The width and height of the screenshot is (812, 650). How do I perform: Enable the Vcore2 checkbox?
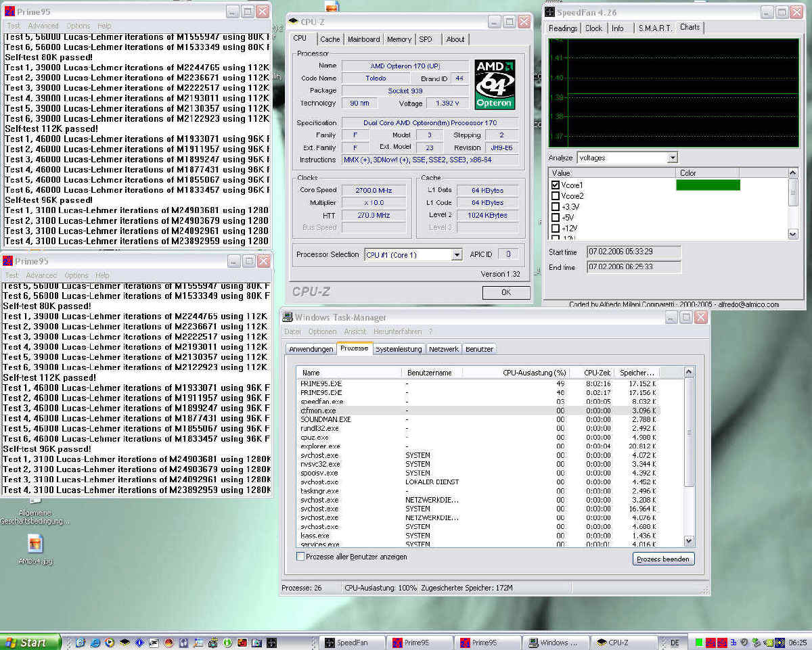(556, 195)
